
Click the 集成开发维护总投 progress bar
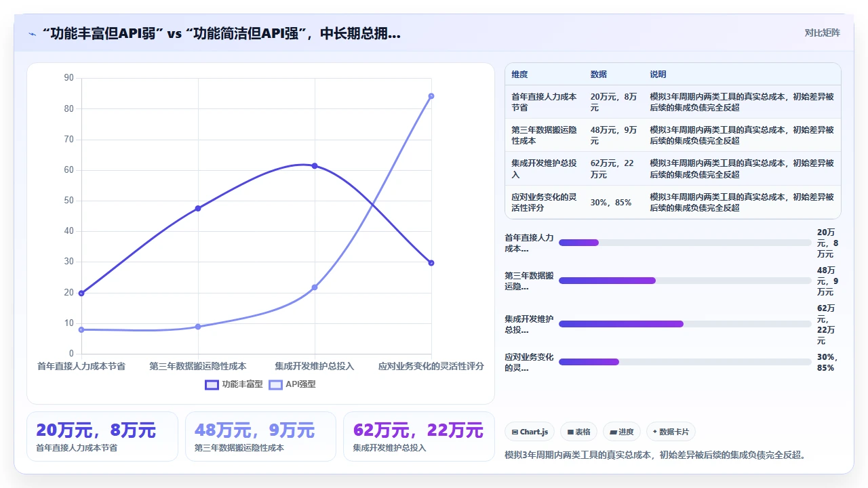(685, 324)
